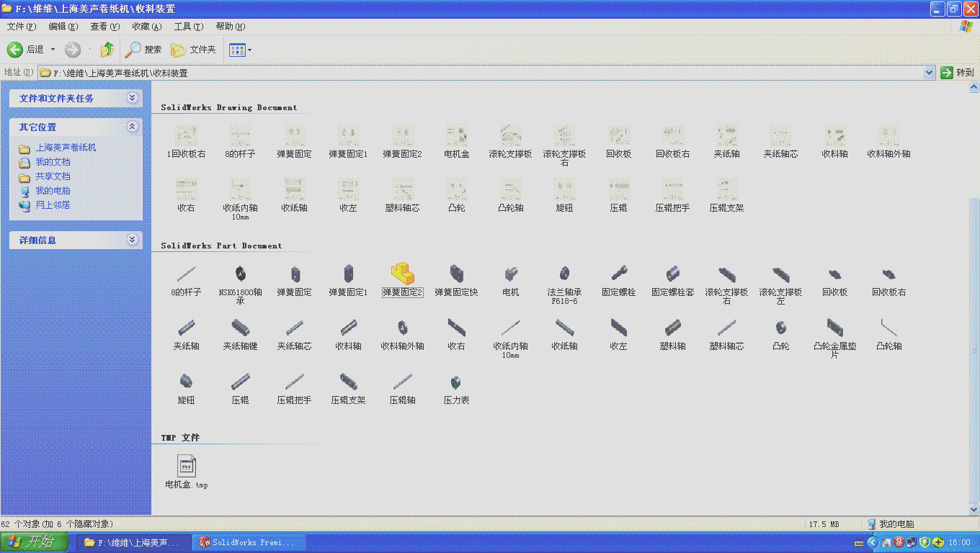980x553 pixels.
Task: Select the 电机 part file
Action: click(x=510, y=280)
